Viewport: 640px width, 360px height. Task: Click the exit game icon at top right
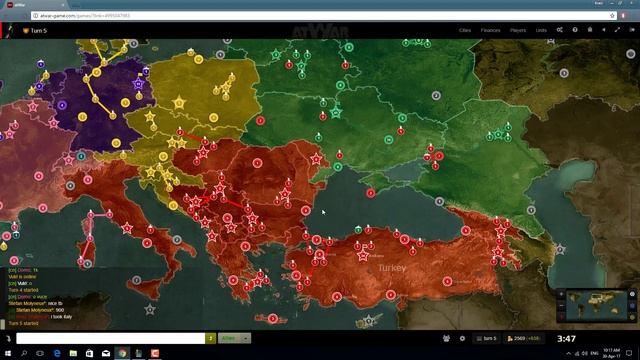[632, 30]
